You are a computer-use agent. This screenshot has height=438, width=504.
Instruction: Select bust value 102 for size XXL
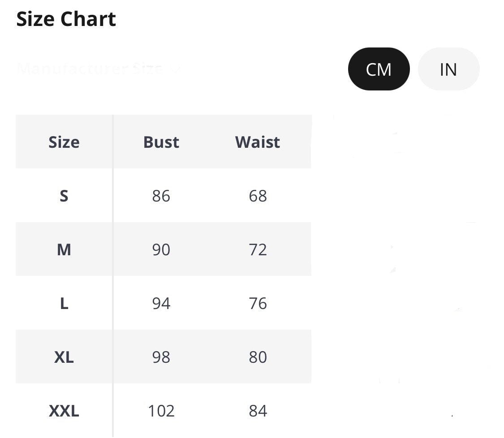(x=162, y=411)
